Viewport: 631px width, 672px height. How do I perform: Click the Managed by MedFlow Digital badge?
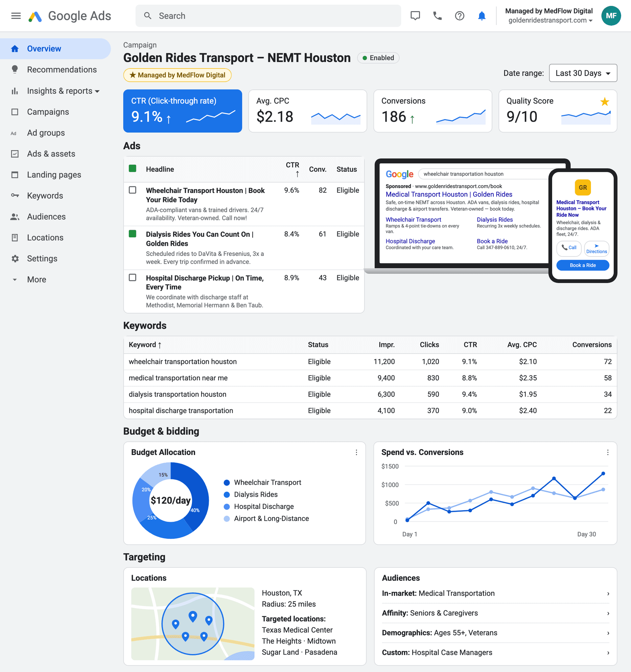tap(177, 75)
